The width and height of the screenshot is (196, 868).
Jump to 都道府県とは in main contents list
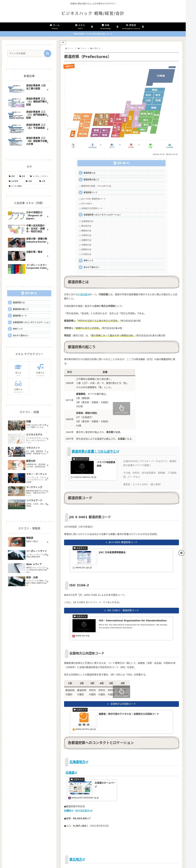pos(89,173)
